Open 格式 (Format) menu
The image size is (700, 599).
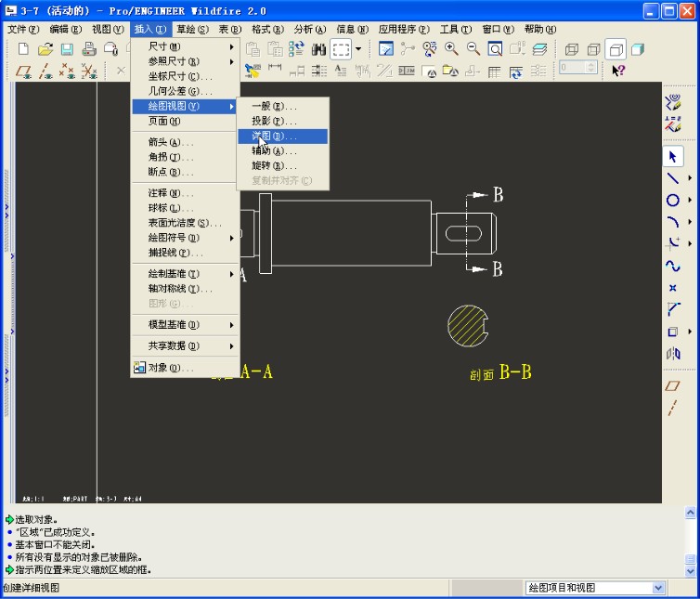(267, 30)
